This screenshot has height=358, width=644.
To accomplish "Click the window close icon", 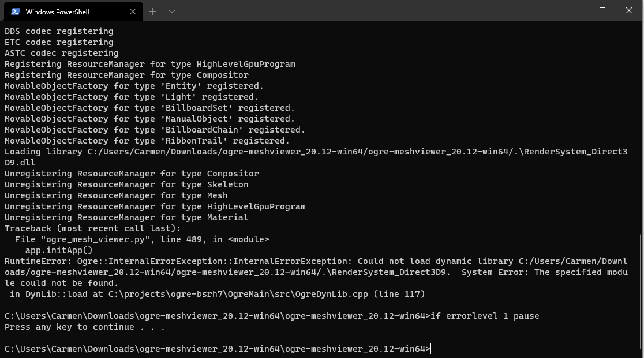I will coord(628,10).
